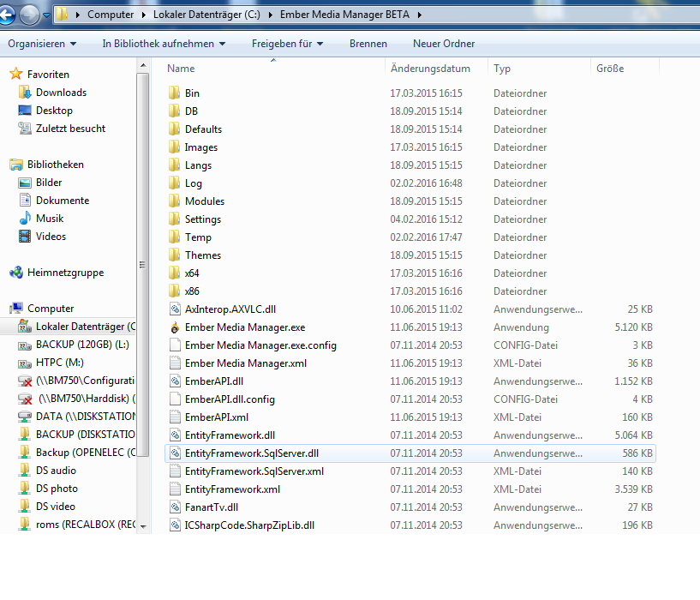Click the FanartTv.dll file icon
The height and width of the screenshot is (600, 700).
[175, 507]
